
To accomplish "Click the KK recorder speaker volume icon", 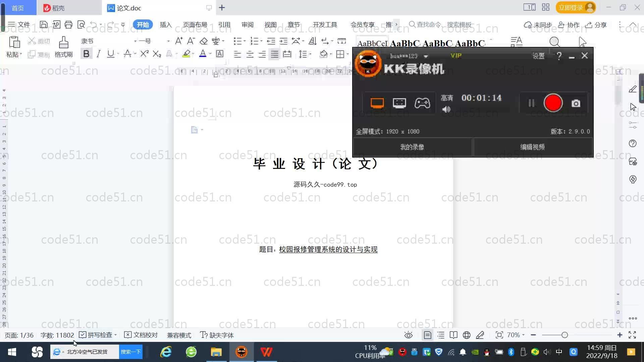I will (446, 109).
